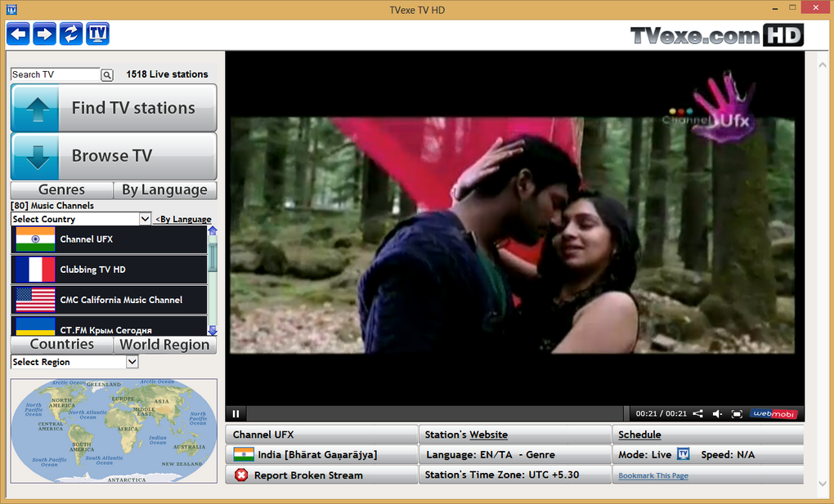Click the video progress bar
This screenshot has width=834, height=504.
tap(434, 413)
